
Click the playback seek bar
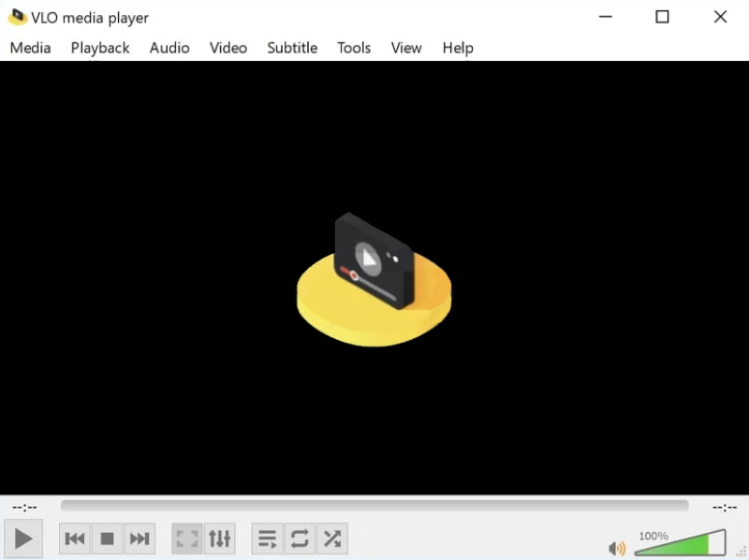(x=374, y=506)
